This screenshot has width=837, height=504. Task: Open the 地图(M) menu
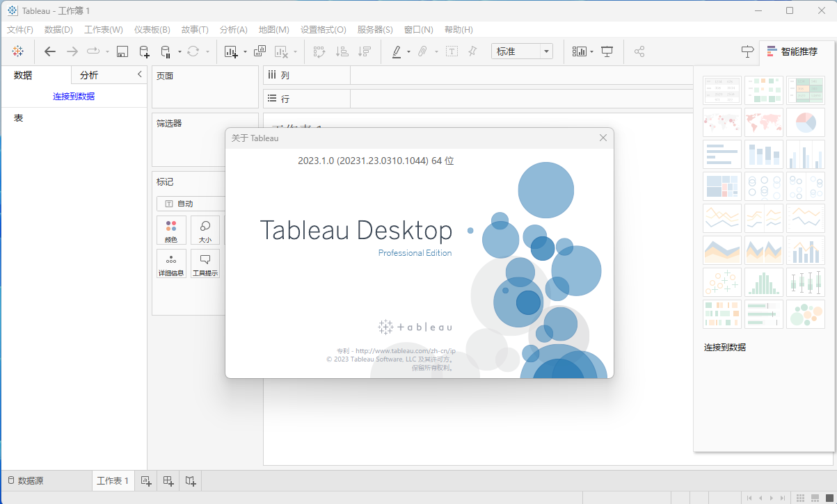click(x=274, y=30)
